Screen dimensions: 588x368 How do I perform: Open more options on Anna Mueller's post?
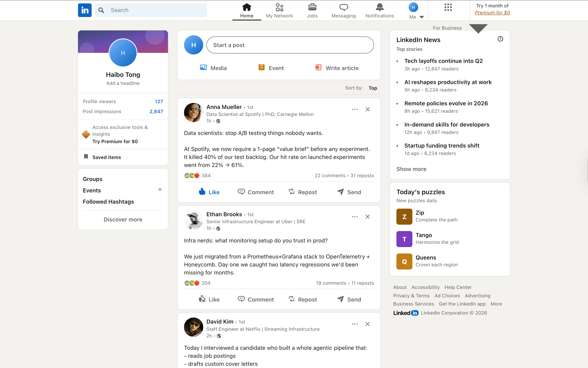355,109
